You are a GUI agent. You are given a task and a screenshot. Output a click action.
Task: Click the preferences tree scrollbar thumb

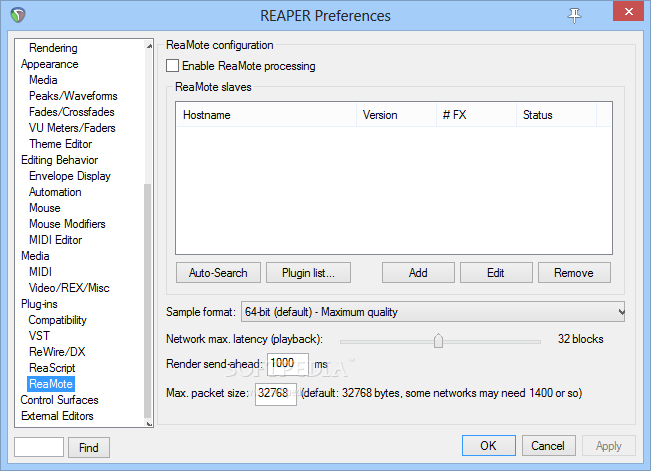pyautogui.click(x=147, y=301)
